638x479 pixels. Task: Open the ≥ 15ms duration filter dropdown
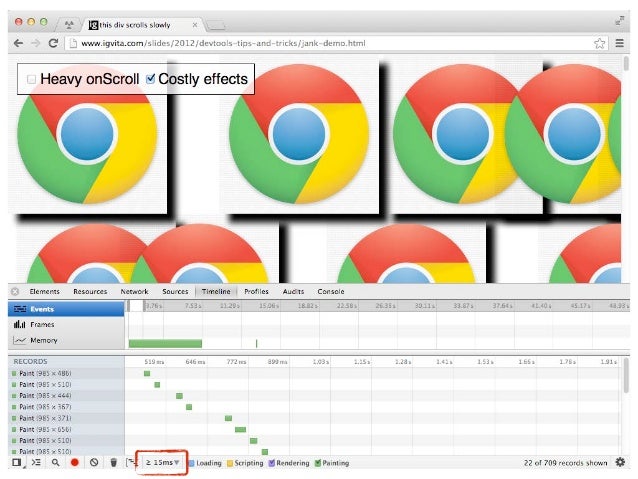click(x=162, y=463)
